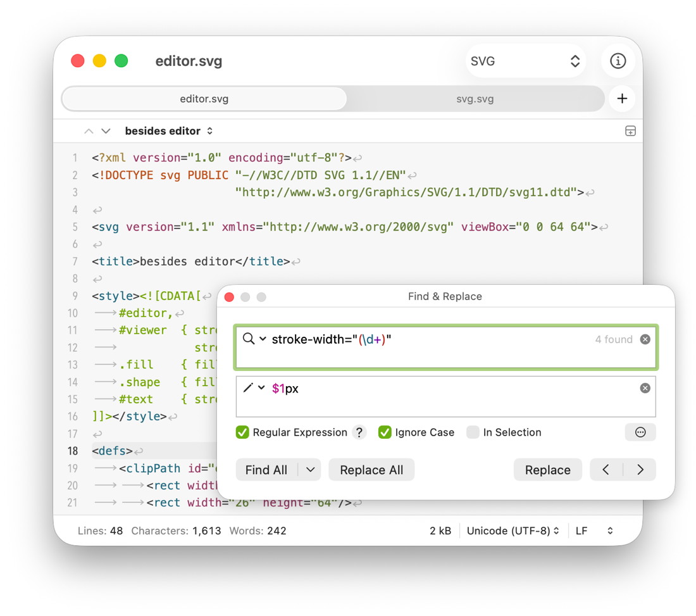
Task: Click the Find All button
Action: tap(266, 470)
